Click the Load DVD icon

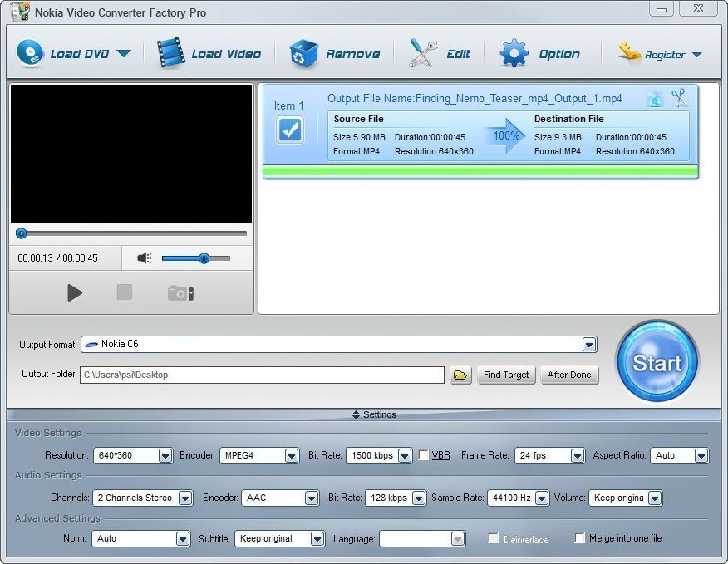(31, 52)
